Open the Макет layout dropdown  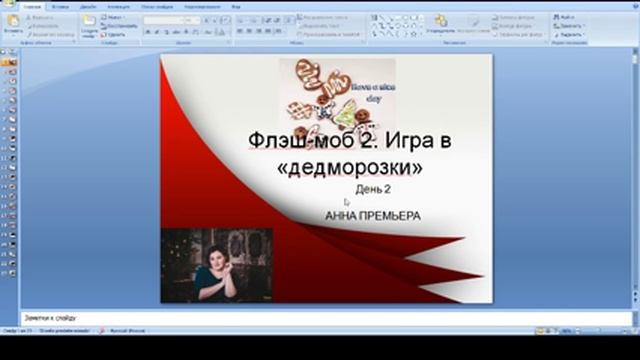tap(113, 18)
